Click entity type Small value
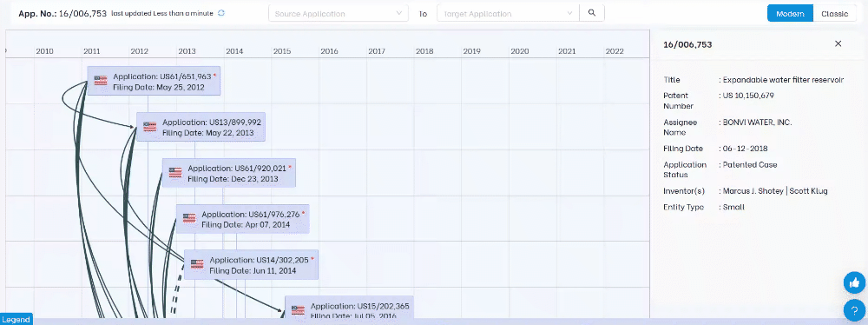Image resolution: width=868 pixels, height=325 pixels. pyautogui.click(x=734, y=207)
